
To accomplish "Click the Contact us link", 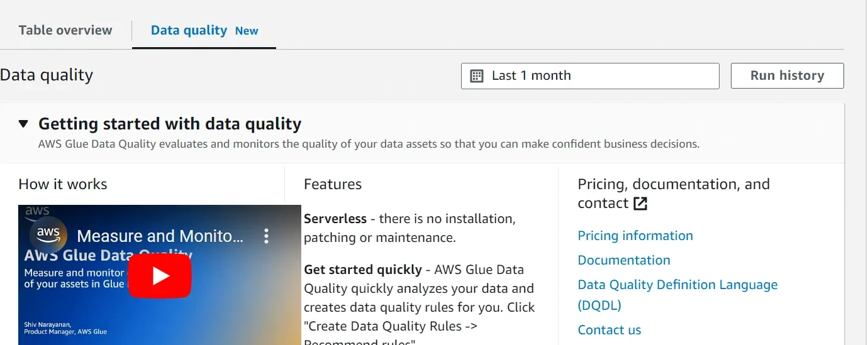I will click(609, 330).
